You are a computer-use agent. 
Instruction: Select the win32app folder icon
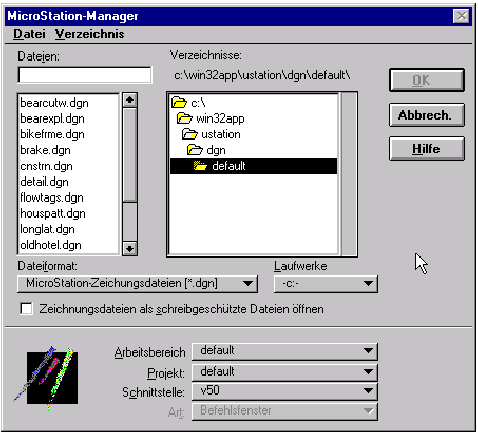pyautogui.click(x=184, y=118)
